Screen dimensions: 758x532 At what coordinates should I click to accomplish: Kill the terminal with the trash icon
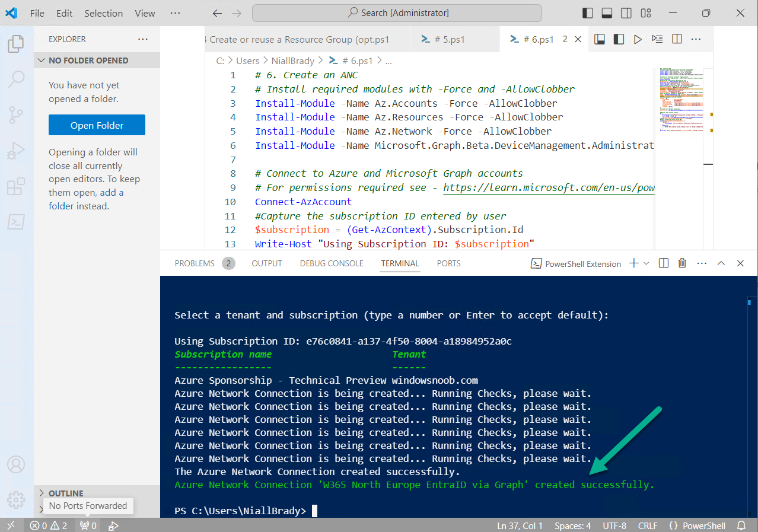click(x=682, y=263)
